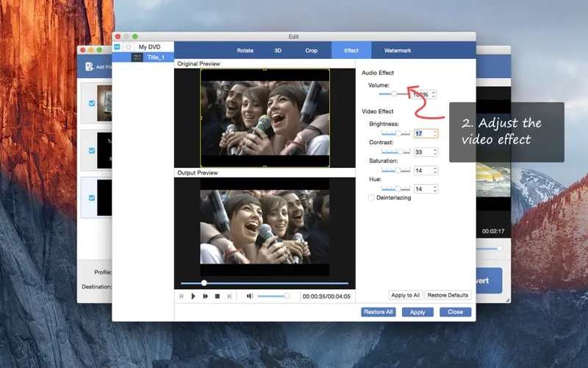Click the Saturation stepper arrows
This screenshot has width=588, height=368.
[x=435, y=171]
